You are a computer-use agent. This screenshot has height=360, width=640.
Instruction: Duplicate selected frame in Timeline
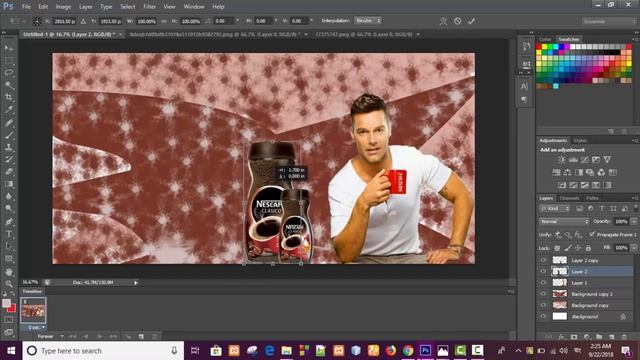pyautogui.click(x=141, y=336)
